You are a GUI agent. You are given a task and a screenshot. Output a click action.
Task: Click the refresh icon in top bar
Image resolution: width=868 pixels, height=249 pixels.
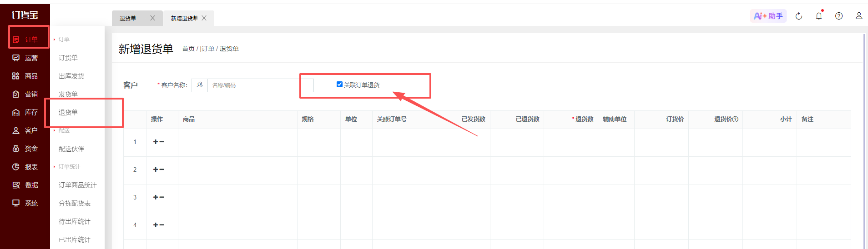[x=799, y=16]
